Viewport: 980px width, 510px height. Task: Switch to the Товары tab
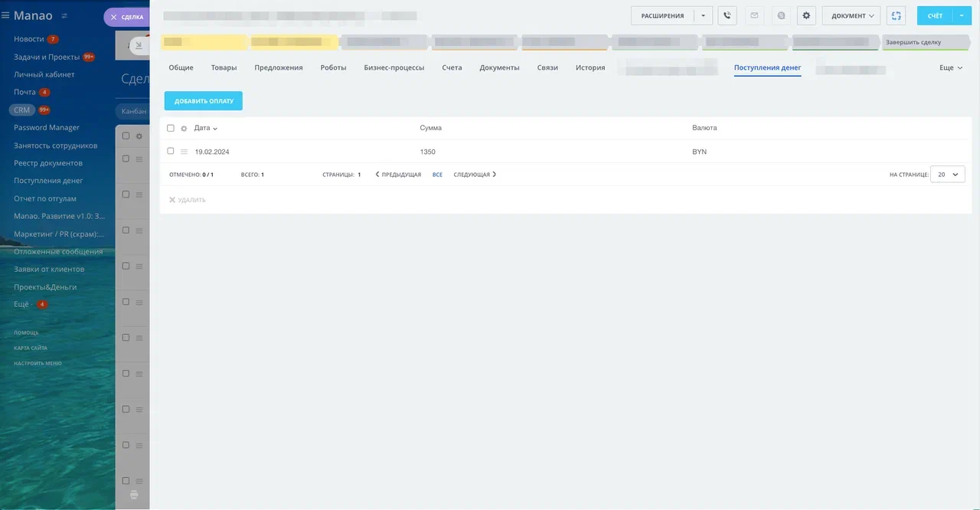pos(224,67)
